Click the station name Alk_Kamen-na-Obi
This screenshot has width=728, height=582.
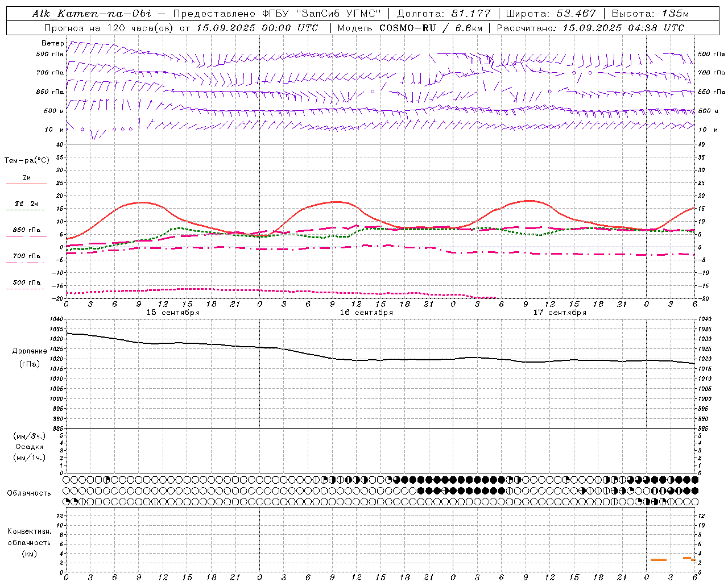tap(92, 14)
